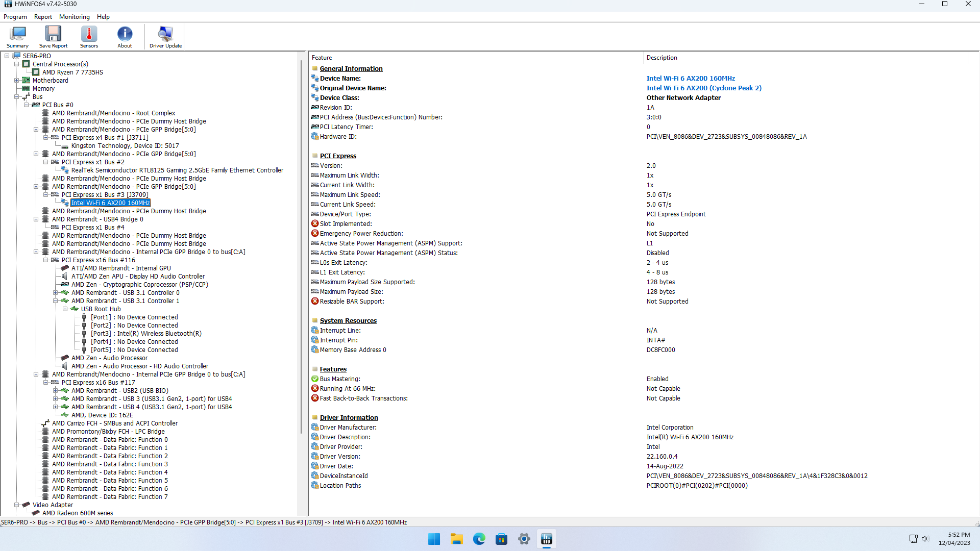The height and width of the screenshot is (551, 980).
Task: Click the Cryptographic Coprocessor PCI icon
Action: (65, 285)
